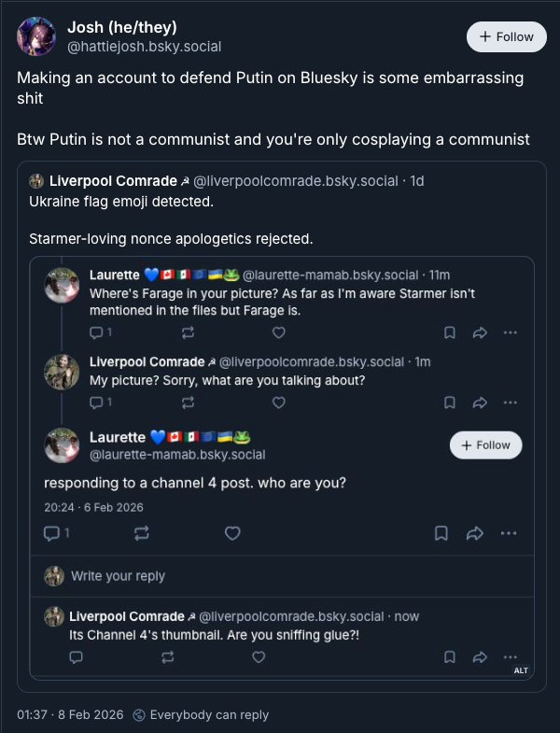Repost Laurette's Farage post
560x733 pixels.
pyautogui.click(x=188, y=331)
